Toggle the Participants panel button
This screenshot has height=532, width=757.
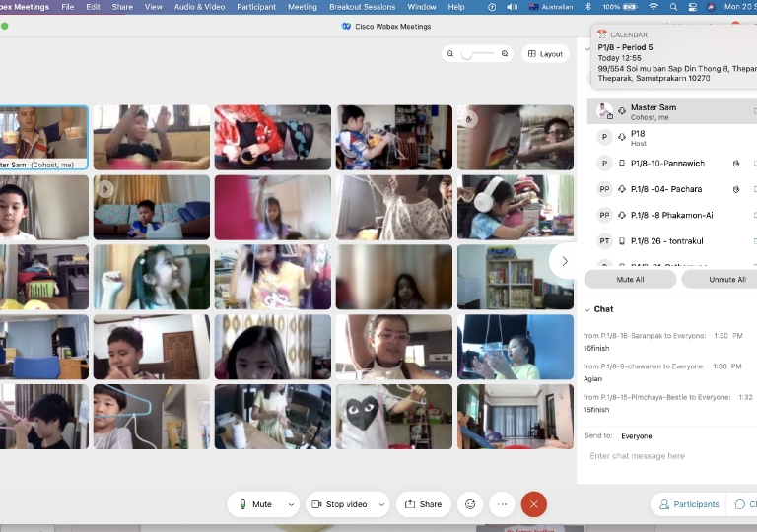coord(688,504)
